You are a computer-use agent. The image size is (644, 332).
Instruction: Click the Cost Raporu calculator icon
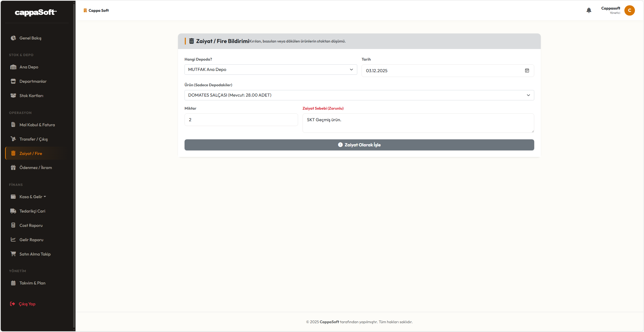(x=13, y=225)
